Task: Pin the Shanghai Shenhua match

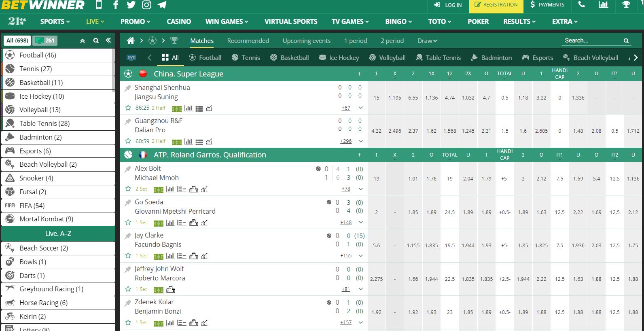Action: point(128,88)
